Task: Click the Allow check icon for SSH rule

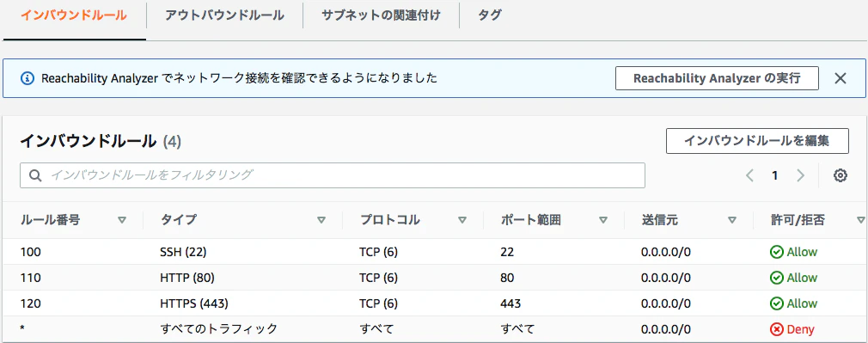Action: pyautogui.click(x=777, y=252)
